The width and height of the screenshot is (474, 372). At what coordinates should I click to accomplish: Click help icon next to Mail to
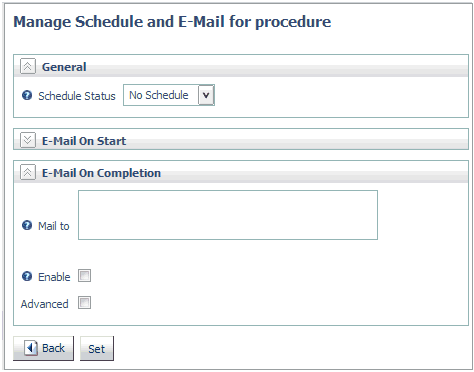27,226
